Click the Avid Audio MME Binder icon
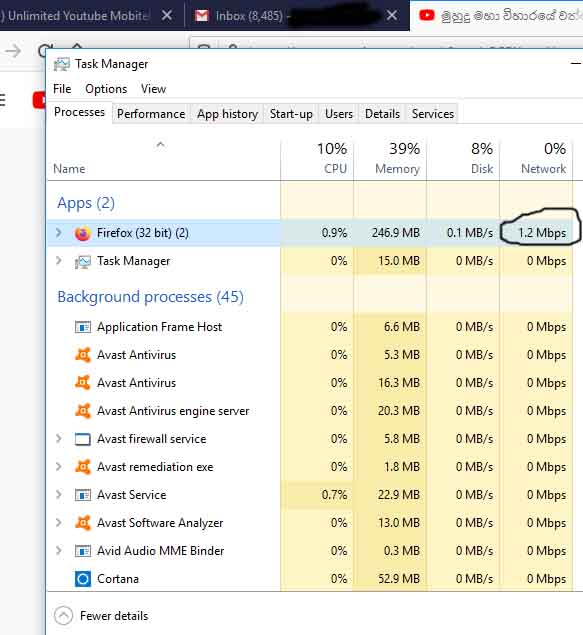Image resolution: width=583 pixels, height=635 pixels. click(x=83, y=551)
